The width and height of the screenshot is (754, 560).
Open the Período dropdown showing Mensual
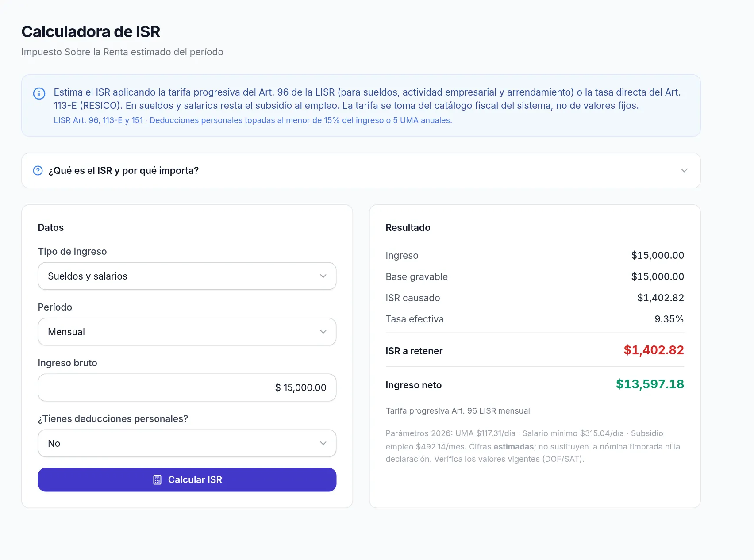pyautogui.click(x=187, y=332)
